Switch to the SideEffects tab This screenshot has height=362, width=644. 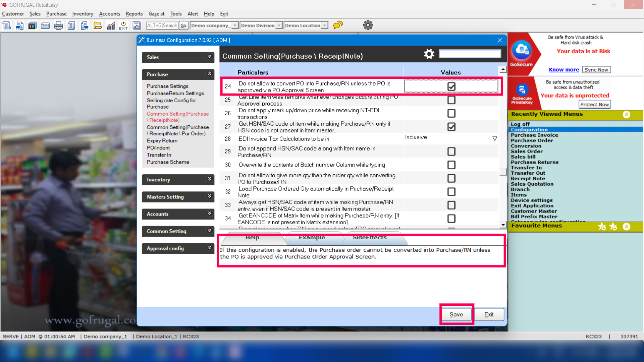pyautogui.click(x=370, y=238)
